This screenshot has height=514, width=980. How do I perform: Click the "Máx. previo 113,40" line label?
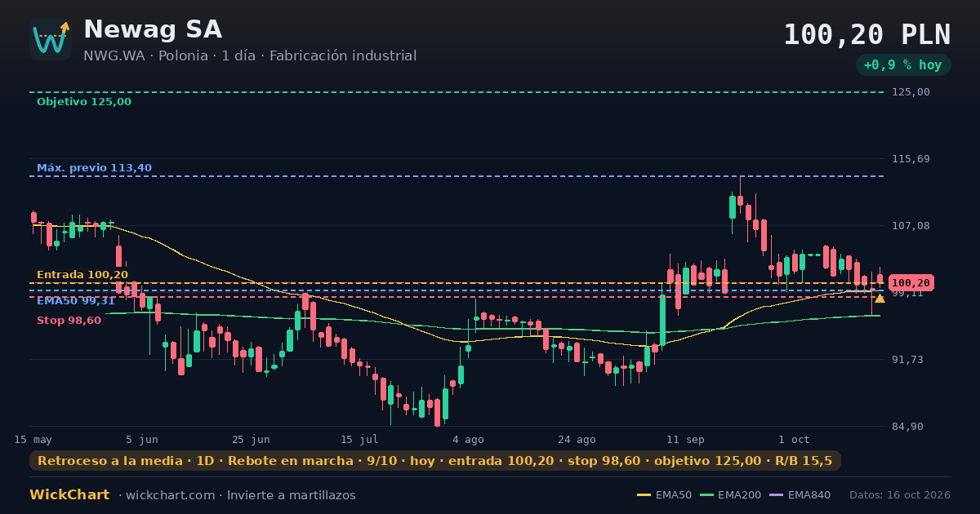pyautogui.click(x=94, y=168)
